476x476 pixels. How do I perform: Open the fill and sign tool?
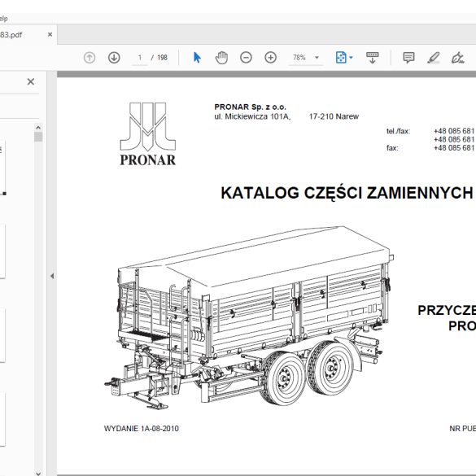(x=458, y=58)
